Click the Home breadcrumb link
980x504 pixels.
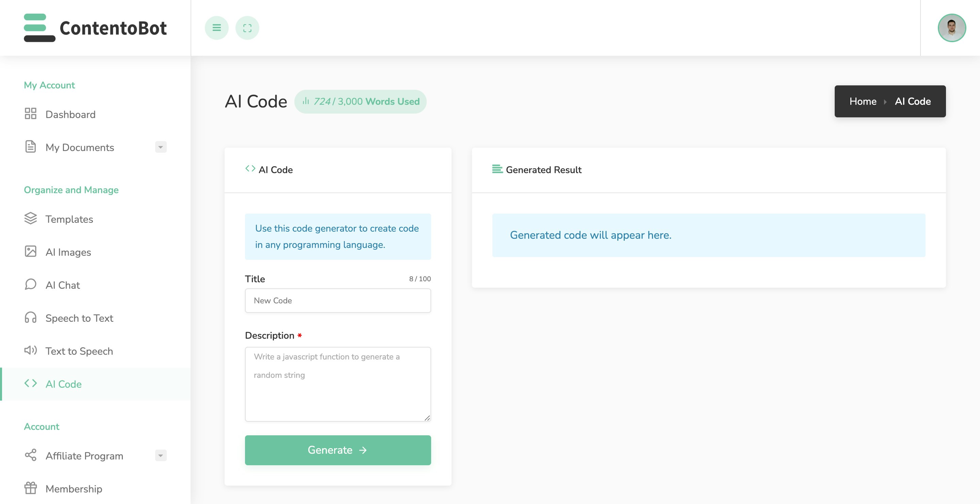click(863, 101)
